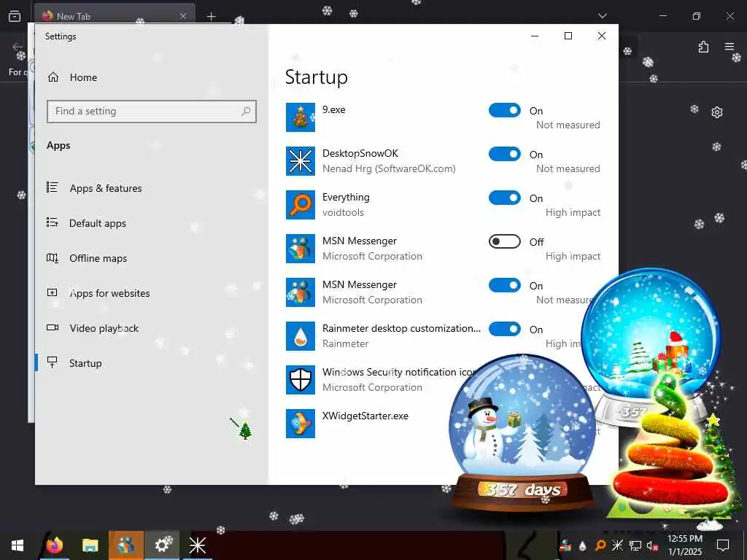Click the icon of the disabled MSN Messenger entry

click(x=300, y=249)
